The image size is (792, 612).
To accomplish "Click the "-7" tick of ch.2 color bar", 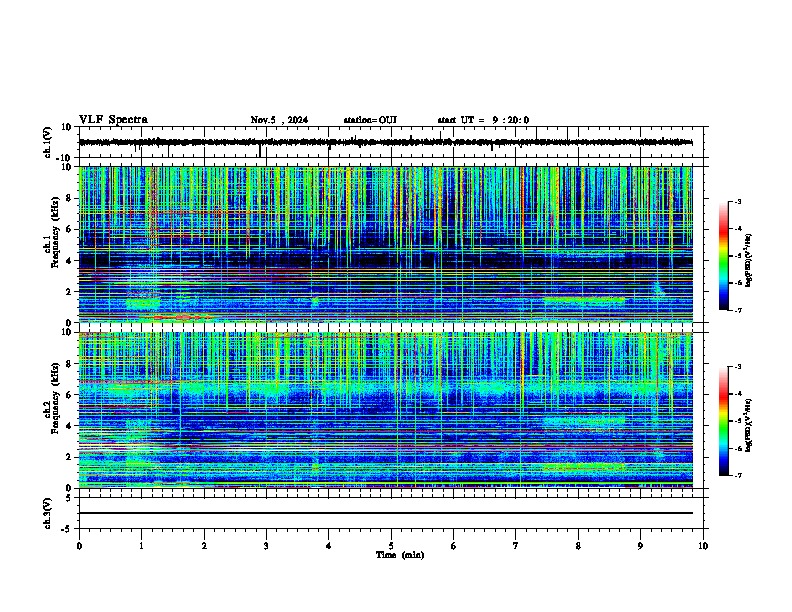I will click(x=737, y=476).
